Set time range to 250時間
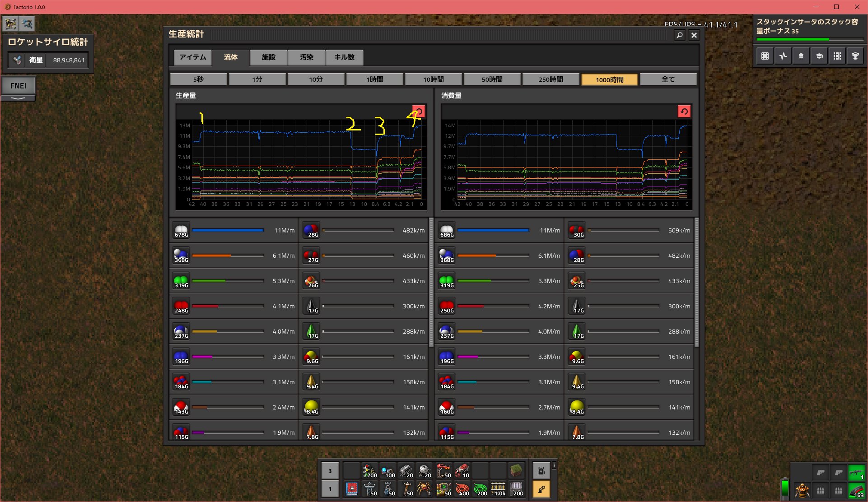Screen dimensions: 868x502 click(x=551, y=79)
